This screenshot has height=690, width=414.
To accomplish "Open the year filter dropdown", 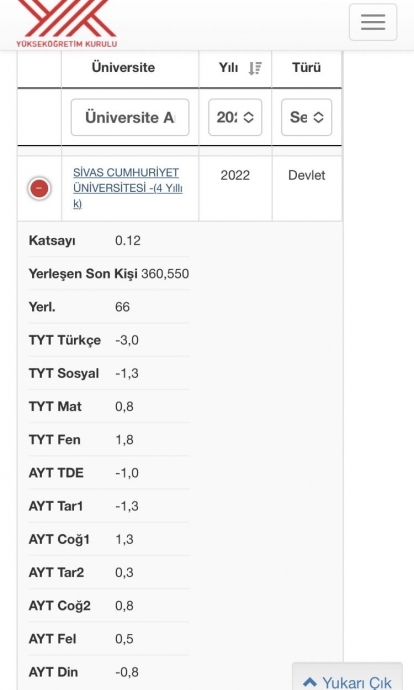I will click(235, 117).
